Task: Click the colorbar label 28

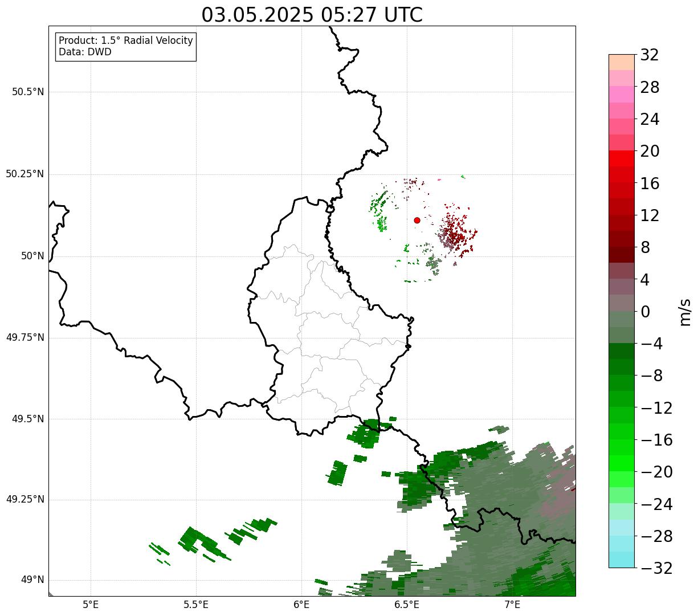Action: (x=650, y=88)
